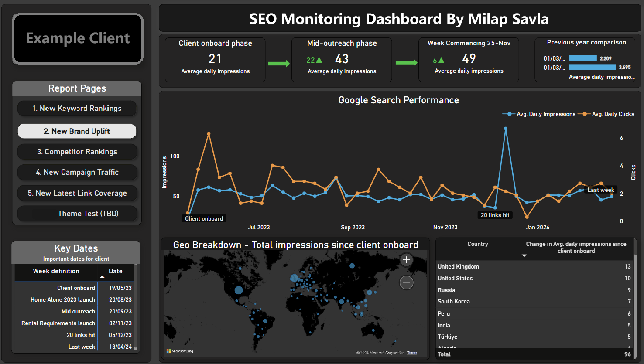Click the 3,695 bar in year comparison
Viewport: 644px width, 364px height.
pyautogui.click(x=592, y=67)
